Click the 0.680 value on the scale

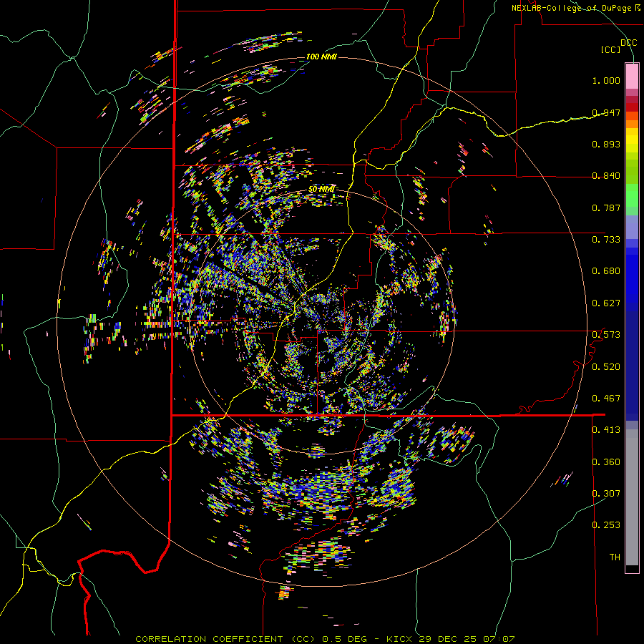tap(606, 271)
